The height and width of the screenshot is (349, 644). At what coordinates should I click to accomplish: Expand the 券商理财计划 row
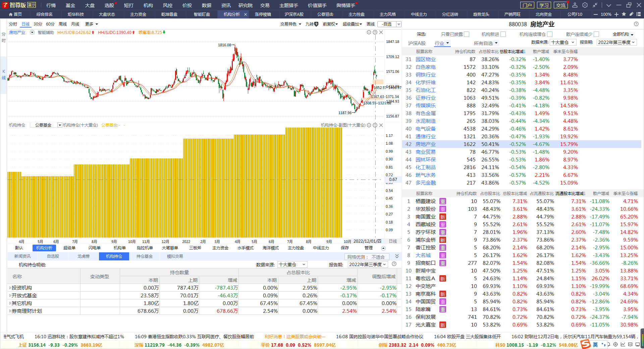10,311
